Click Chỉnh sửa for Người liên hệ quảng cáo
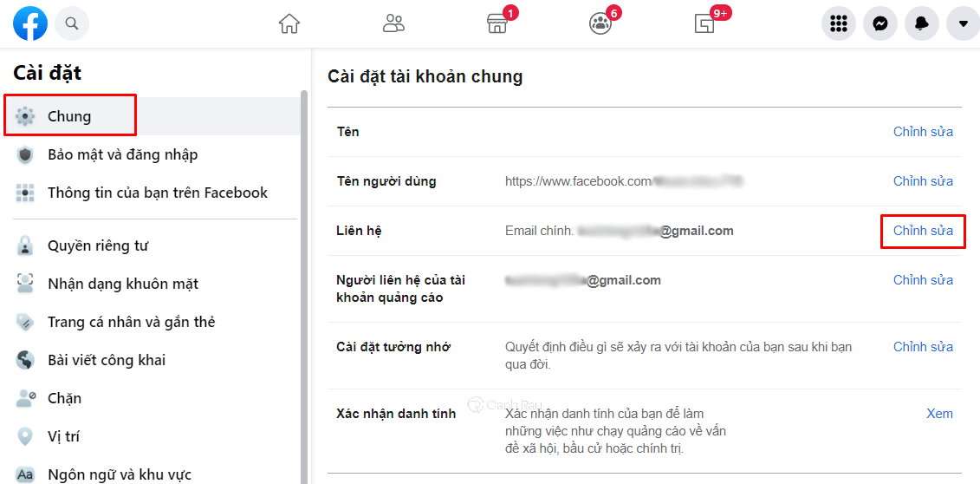The height and width of the screenshot is (484, 980). [923, 280]
